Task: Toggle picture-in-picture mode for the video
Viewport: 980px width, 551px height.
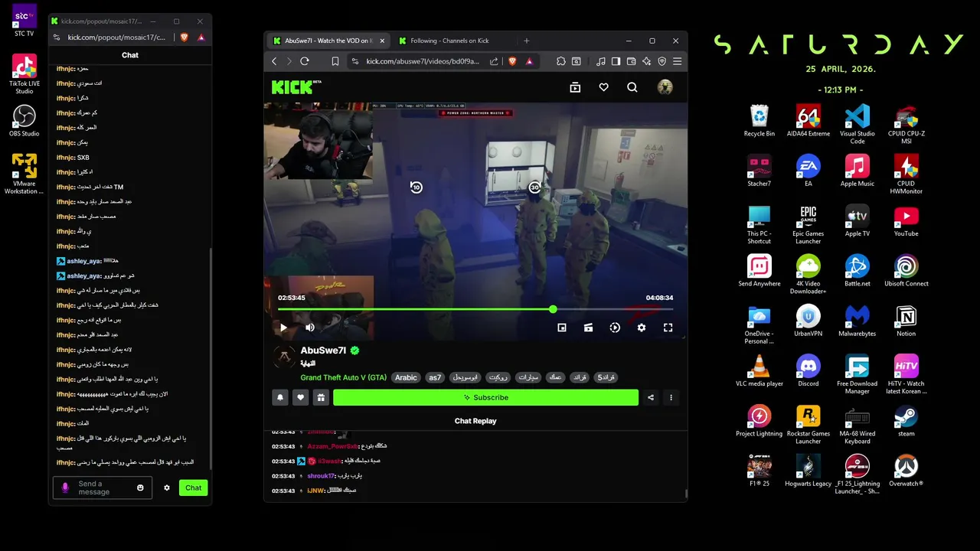Action: tap(561, 328)
